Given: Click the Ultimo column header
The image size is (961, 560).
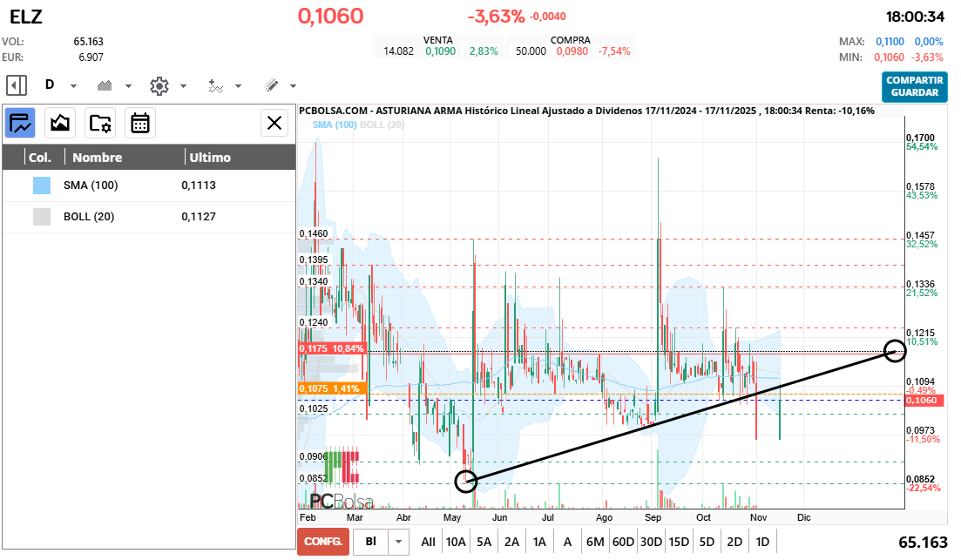Looking at the screenshot, I should [210, 158].
